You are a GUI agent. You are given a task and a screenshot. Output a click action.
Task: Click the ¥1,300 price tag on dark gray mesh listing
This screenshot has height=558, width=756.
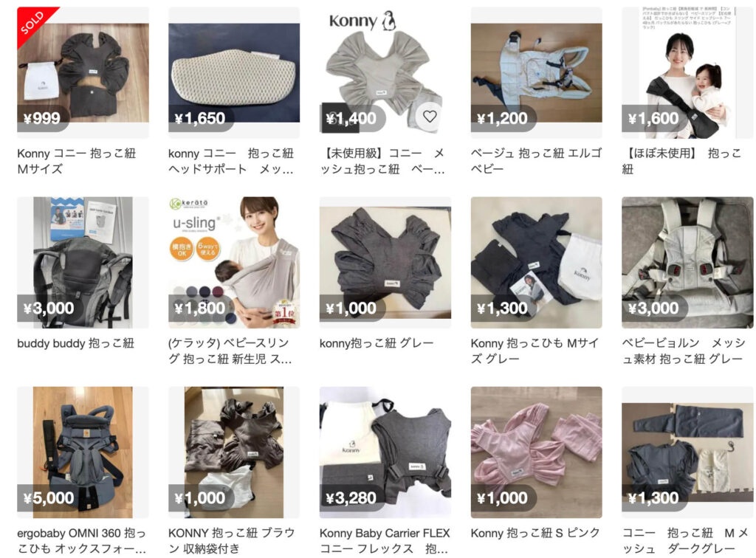click(653, 497)
